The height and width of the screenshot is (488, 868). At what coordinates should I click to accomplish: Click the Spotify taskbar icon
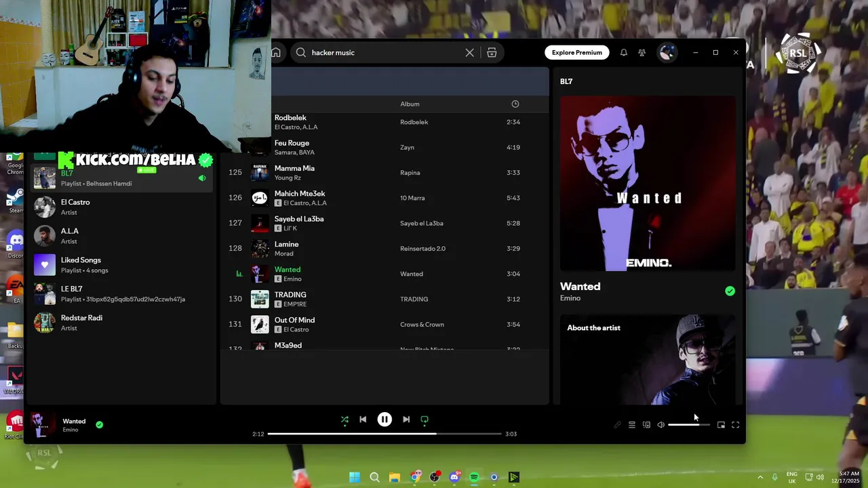[x=474, y=477]
